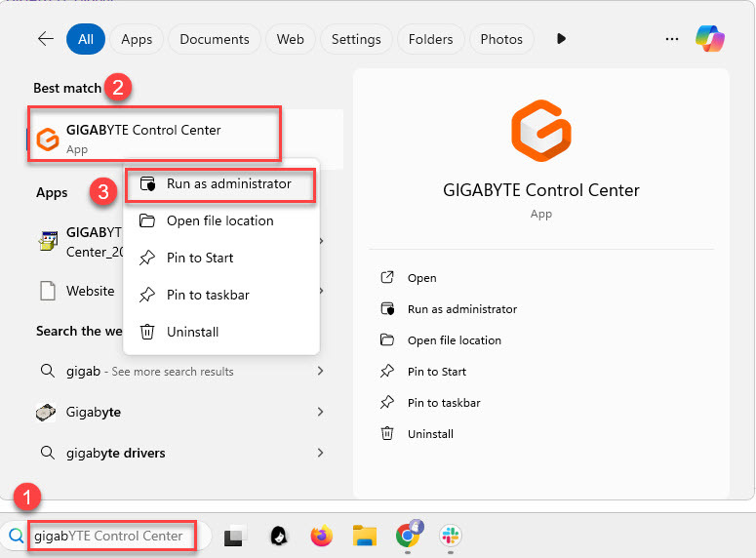
Task: Select Run as administrator in context menu
Action: pyautogui.click(x=227, y=183)
